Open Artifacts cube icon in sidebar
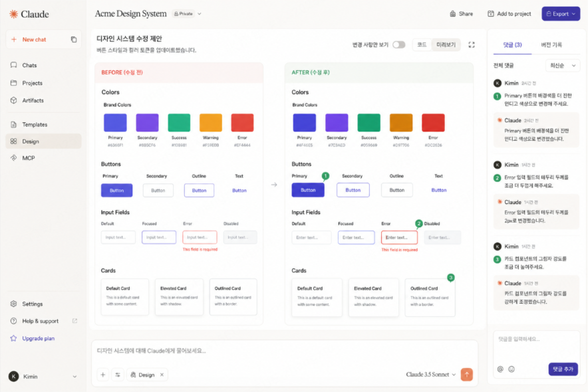588x392 pixels. point(14,100)
